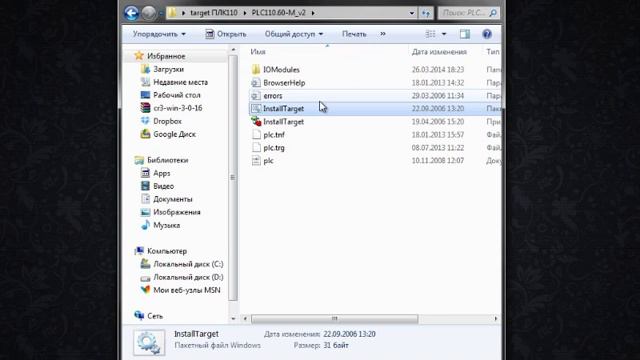
Task: Open the Общий доступ dropdown
Action: [294, 34]
